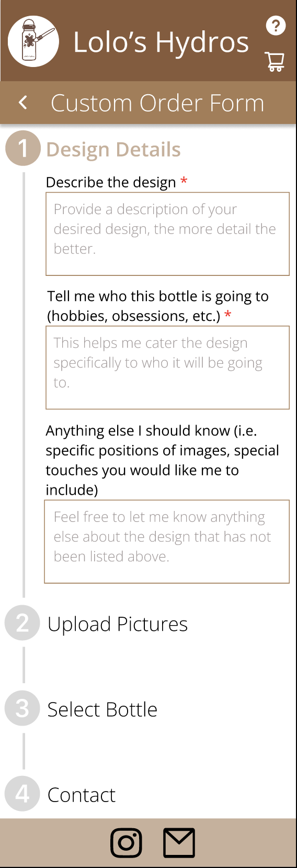Expand the Contact section
Image resolution: width=297 pixels, height=868 pixels.
[82, 795]
